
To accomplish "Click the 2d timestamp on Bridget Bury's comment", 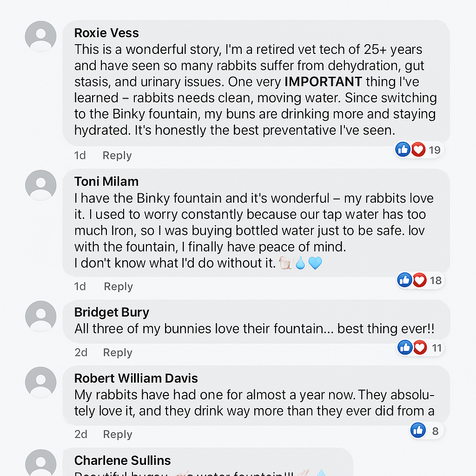I will 81,353.
